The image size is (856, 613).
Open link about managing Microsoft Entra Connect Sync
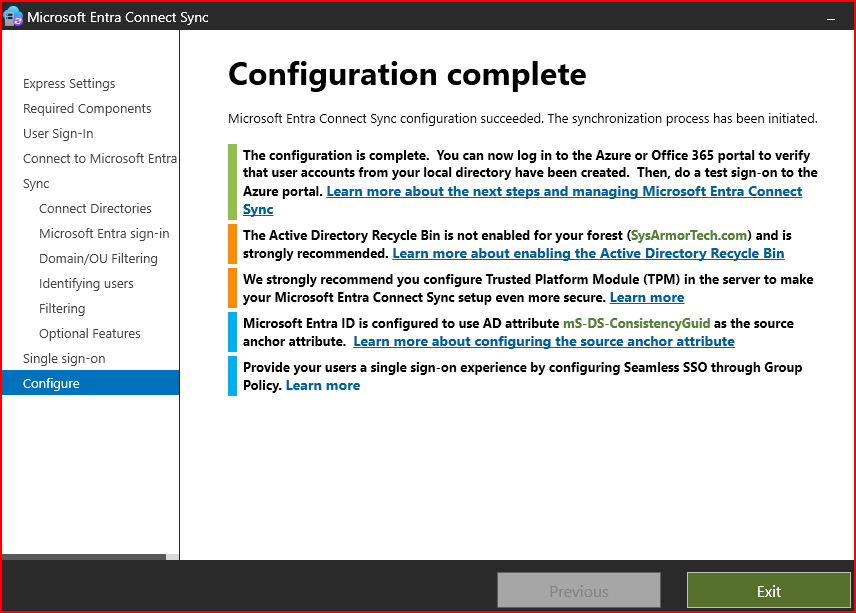[x=564, y=192]
